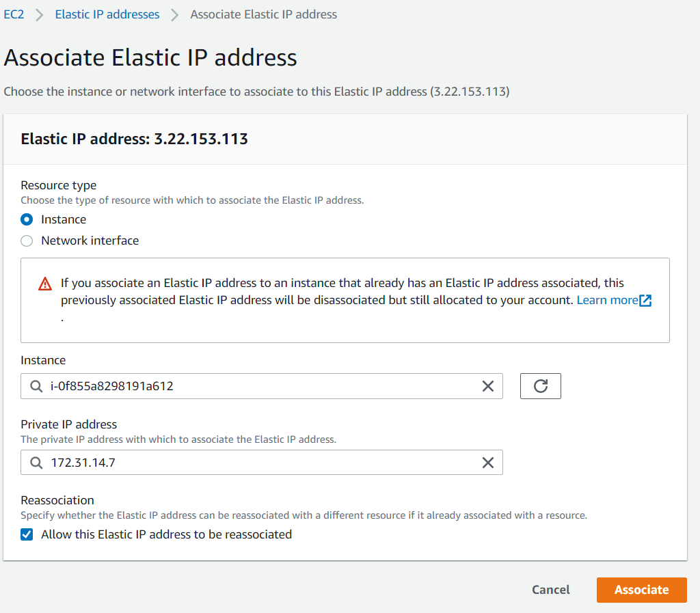Select the Instance resource type
The height and width of the screenshot is (613, 700).
pos(27,219)
